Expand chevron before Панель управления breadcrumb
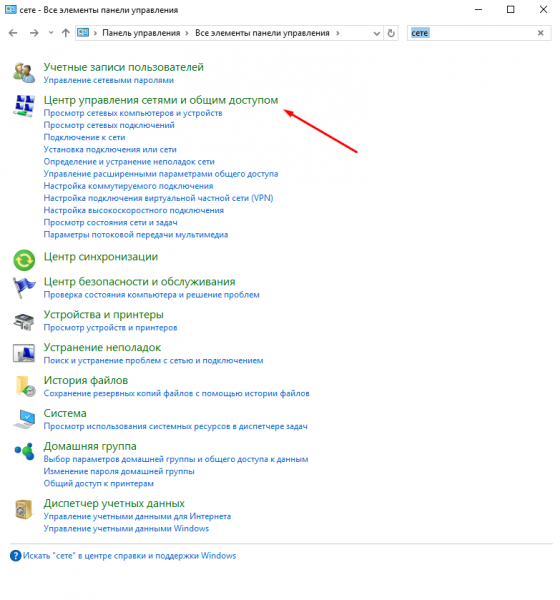This screenshot has height=600, width=560. pyautogui.click(x=95, y=33)
